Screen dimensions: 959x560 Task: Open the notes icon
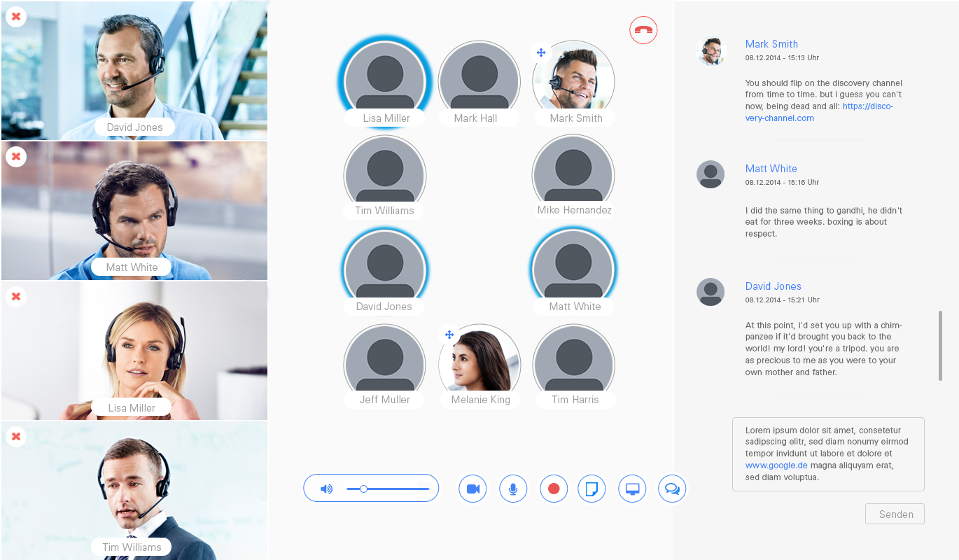(591, 489)
